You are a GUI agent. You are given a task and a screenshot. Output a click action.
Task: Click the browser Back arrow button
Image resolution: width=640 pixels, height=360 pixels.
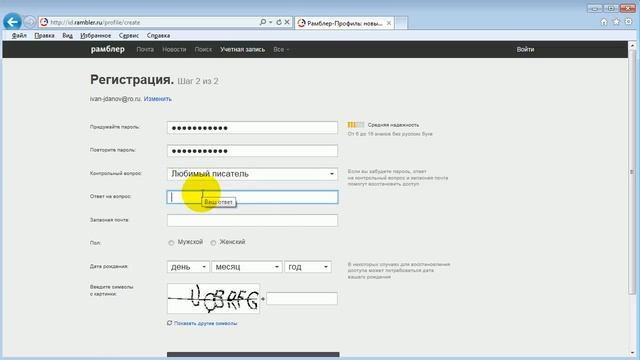coord(12,22)
